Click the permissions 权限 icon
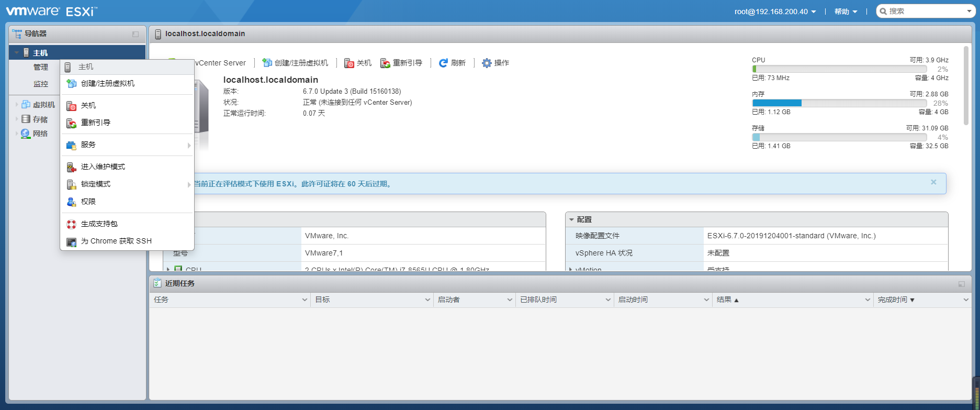This screenshot has width=980, height=410. [71, 202]
